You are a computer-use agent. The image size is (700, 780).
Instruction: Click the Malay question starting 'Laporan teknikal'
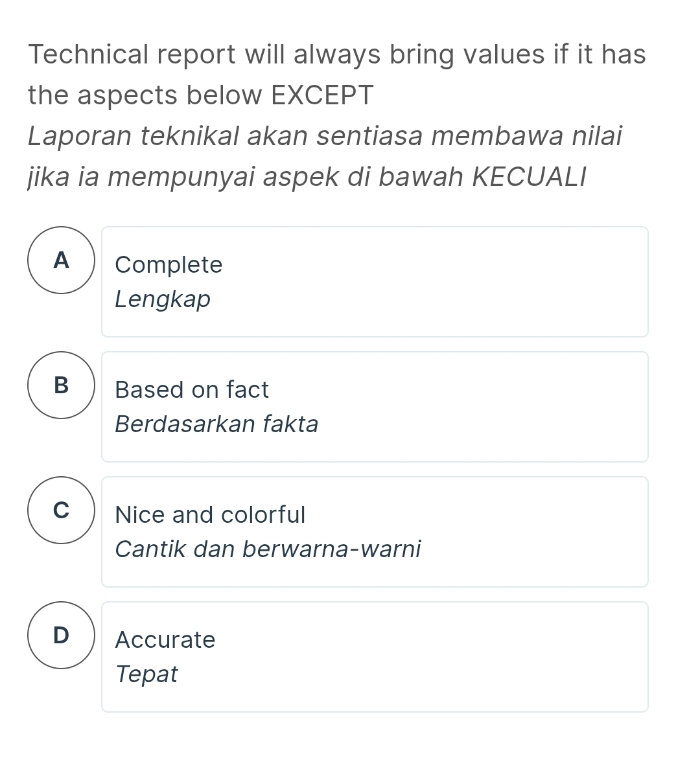pyautogui.click(x=325, y=137)
